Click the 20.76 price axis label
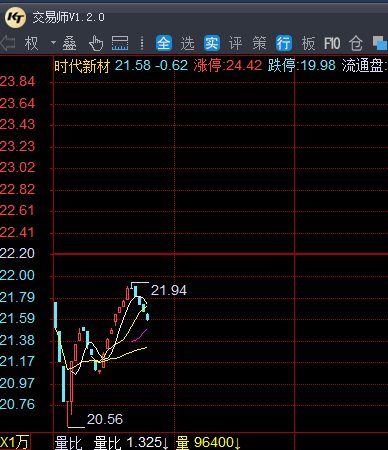The image size is (388, 450). pos(17,404)
